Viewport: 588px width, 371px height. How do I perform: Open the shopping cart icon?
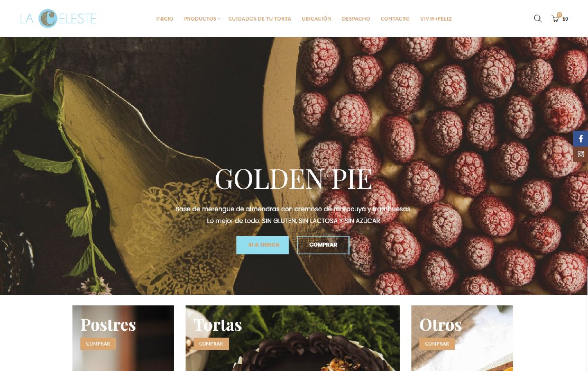tap(555, 19)
